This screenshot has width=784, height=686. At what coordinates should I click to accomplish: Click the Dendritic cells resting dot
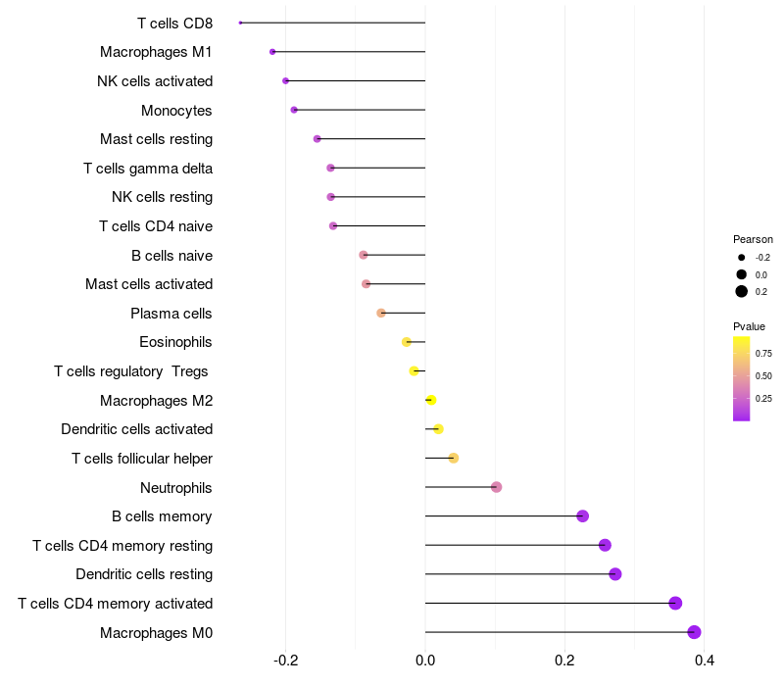615,574
